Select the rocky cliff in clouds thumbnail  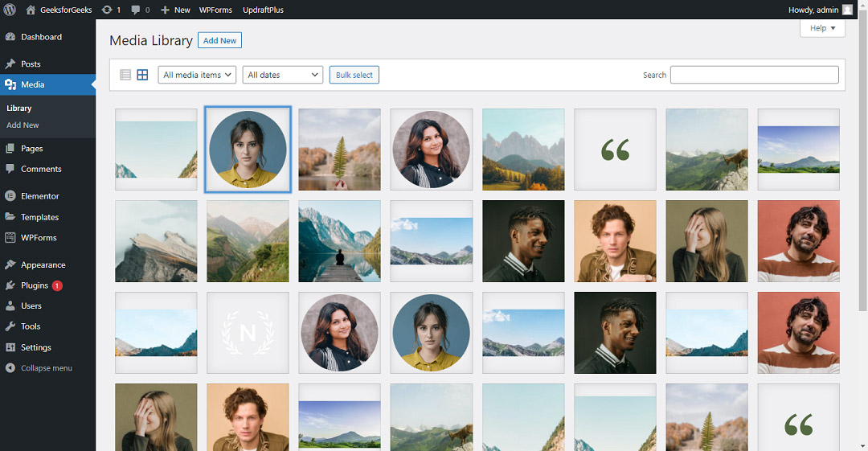click(x=156, y=241)
